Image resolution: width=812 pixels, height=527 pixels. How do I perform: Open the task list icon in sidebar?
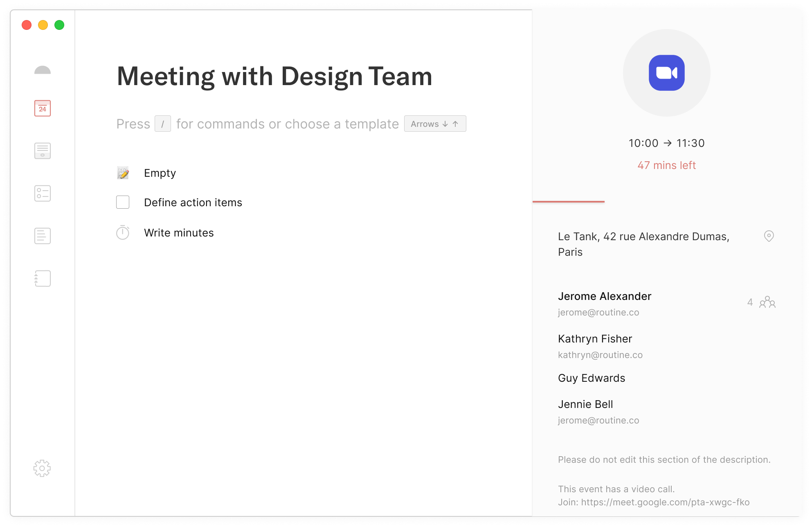(x=43, y=194)
